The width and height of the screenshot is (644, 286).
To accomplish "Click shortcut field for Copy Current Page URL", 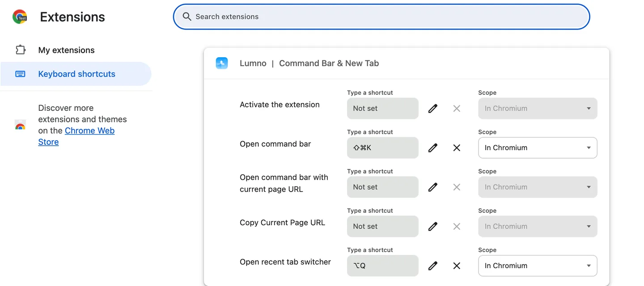I will point(383,226).
